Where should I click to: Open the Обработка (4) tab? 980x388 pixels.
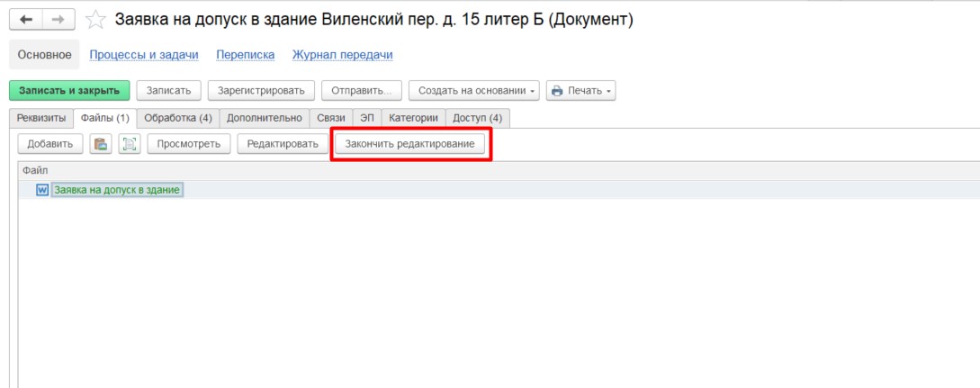pos(178,118)
